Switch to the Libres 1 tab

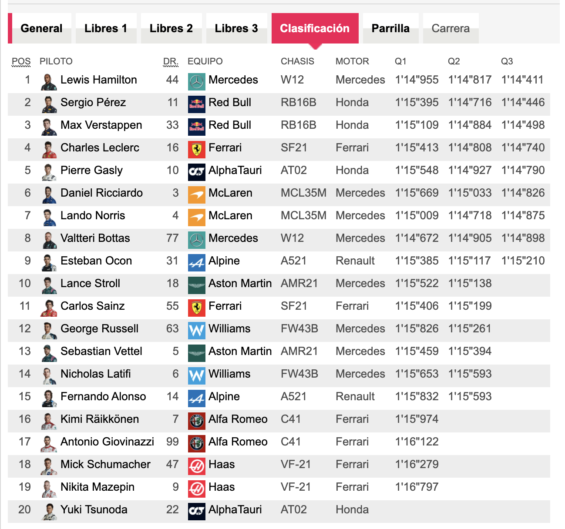106,28
